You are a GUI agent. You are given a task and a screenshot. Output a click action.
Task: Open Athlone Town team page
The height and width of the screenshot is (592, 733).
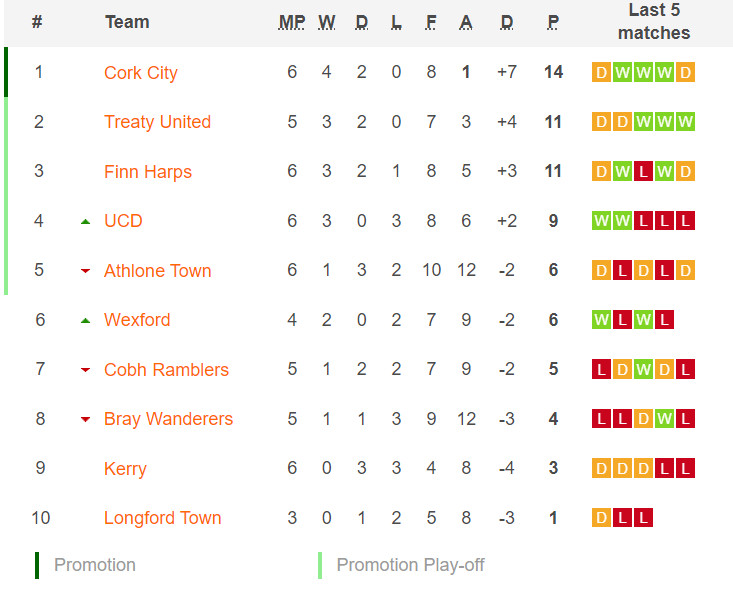pos(158,271)
